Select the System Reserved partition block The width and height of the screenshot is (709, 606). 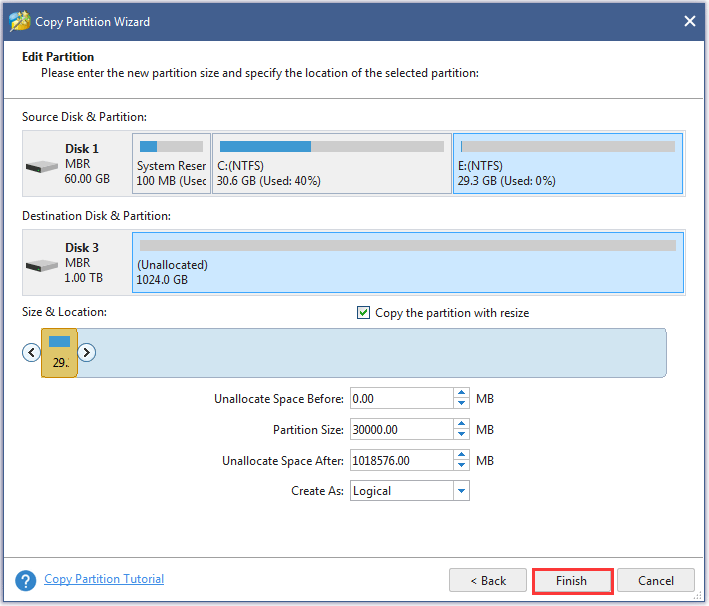171,163
